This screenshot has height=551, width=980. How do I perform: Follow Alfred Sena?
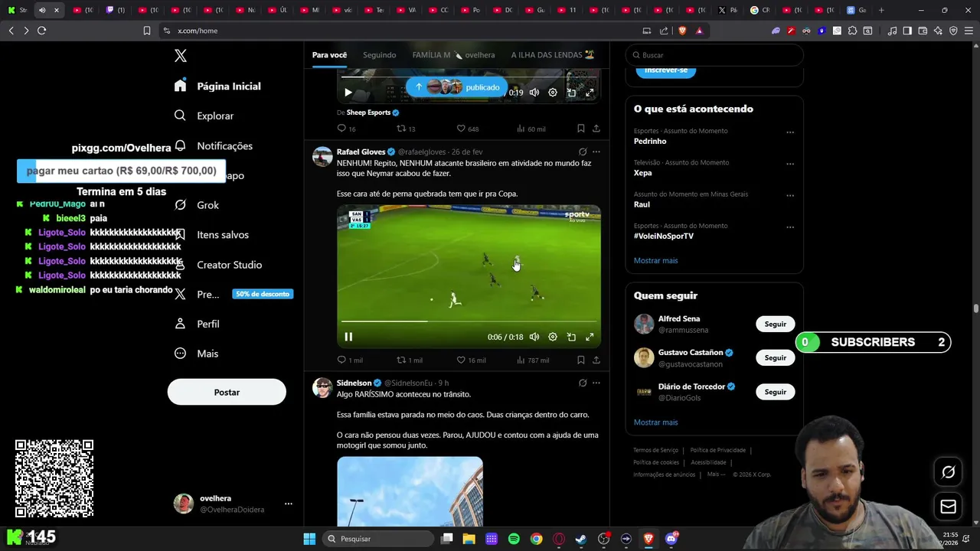tap(775, 324)
